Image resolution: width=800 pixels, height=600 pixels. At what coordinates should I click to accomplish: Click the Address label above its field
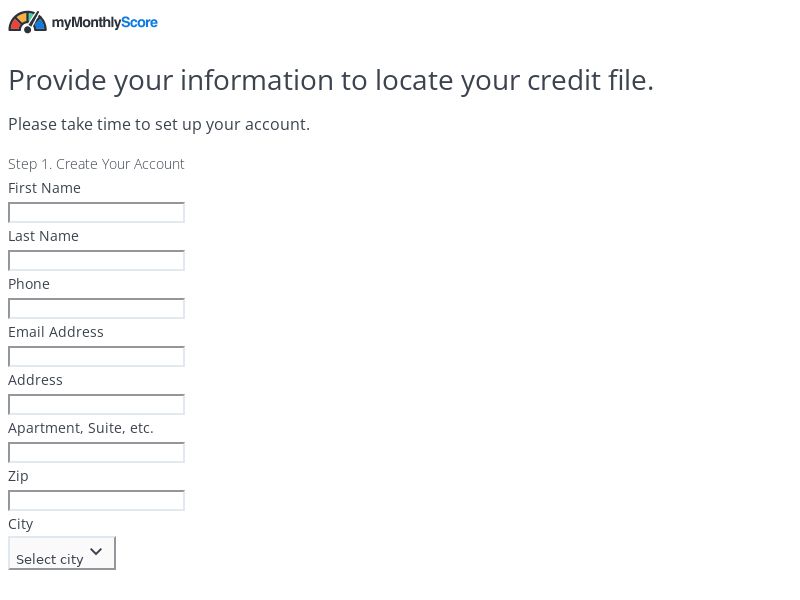35,380
